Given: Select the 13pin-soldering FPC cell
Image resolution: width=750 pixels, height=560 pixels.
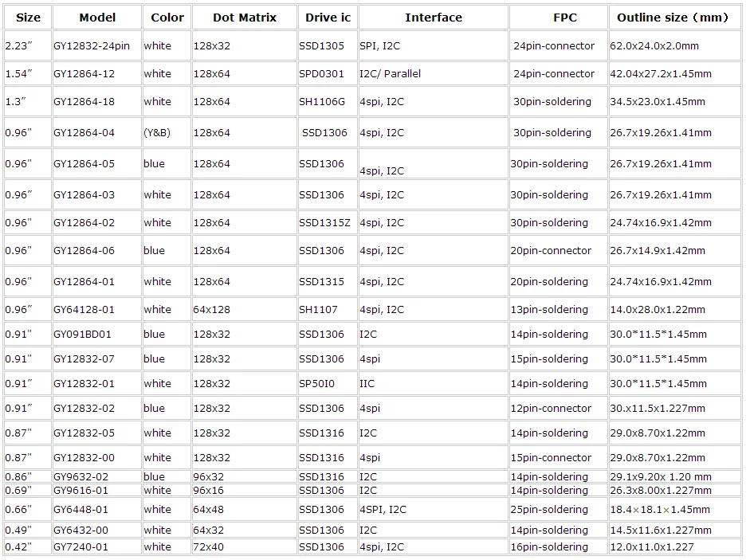Looking at the screenshot, I should pyautogui.click(x=551, y=310).
